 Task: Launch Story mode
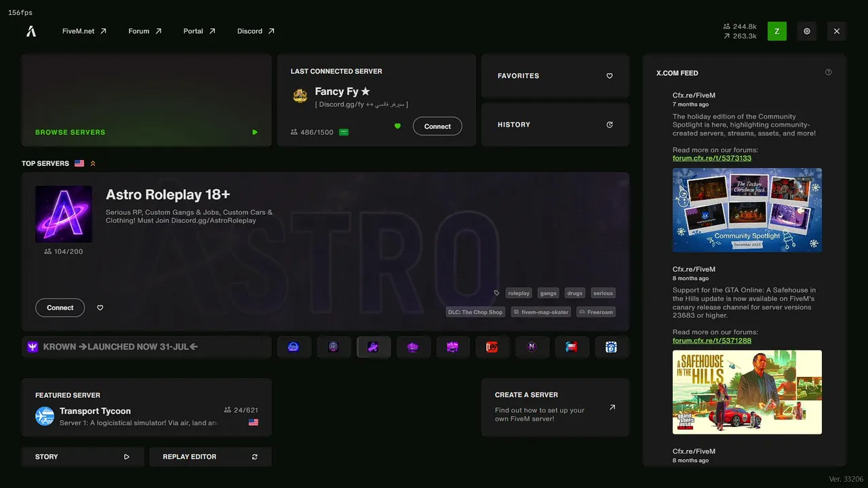point(83,457)
